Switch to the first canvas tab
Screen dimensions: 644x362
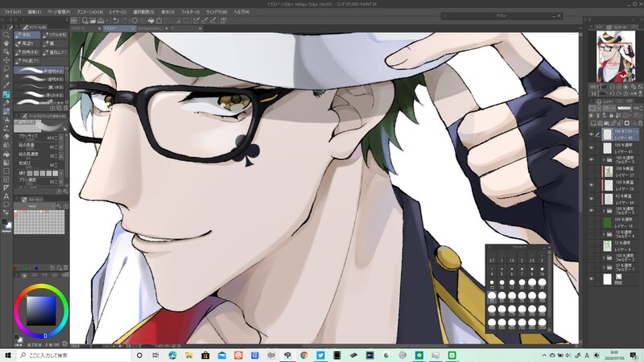85,28
